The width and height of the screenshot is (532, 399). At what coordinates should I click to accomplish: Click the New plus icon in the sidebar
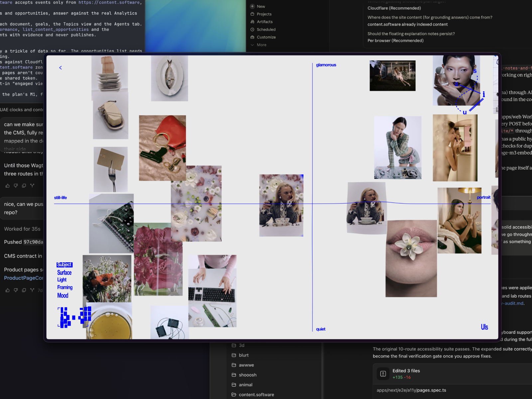pyautogui.click(x=252, y=6)
